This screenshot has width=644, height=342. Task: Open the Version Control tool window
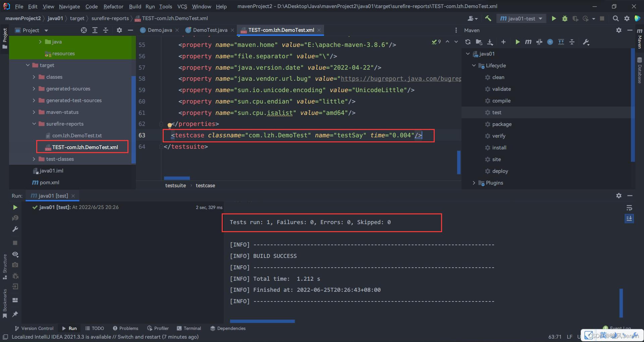click(x=34, y=328)
